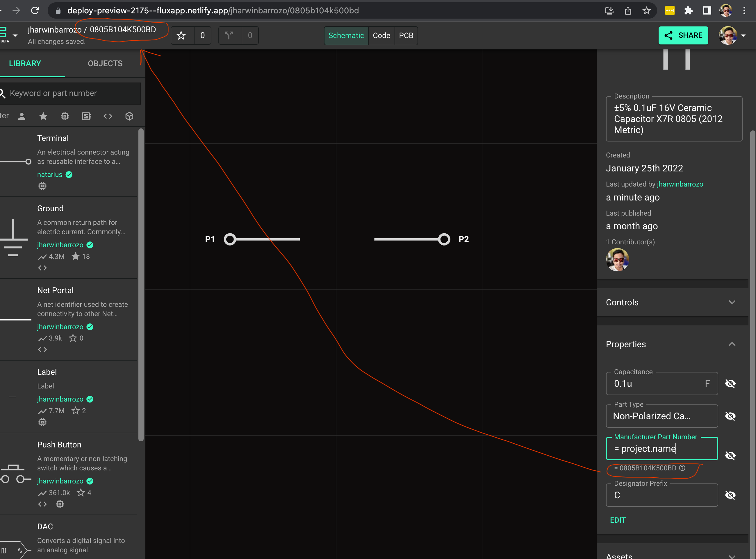Click the chip icon under Label entry

point(42,422)
